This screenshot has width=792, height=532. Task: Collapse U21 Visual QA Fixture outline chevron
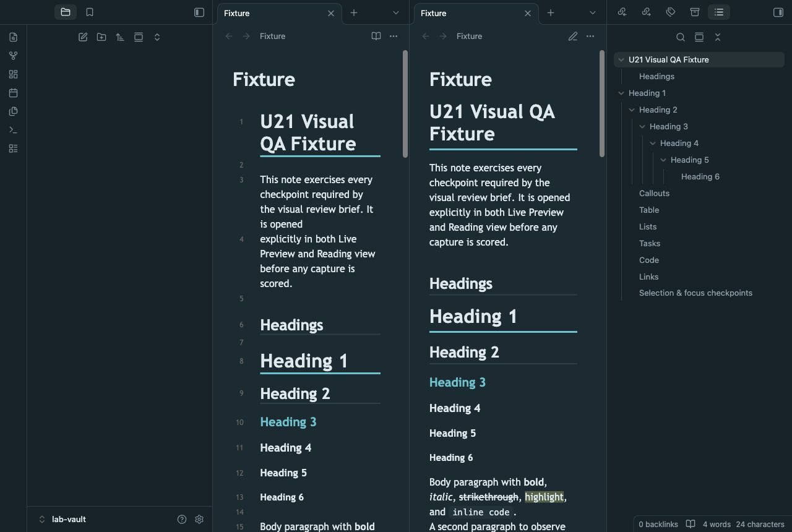coord(621,60)
